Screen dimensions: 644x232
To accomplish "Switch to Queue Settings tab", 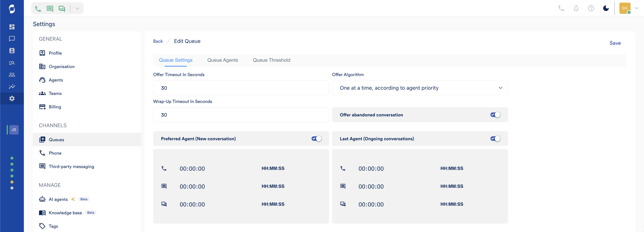I will pos(176,60).
